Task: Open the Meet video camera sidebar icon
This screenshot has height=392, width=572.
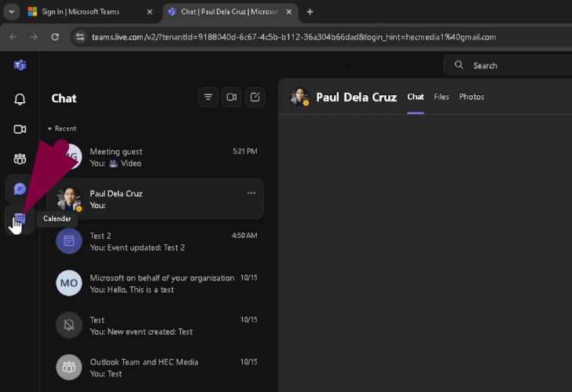Action: coord(20,129)
